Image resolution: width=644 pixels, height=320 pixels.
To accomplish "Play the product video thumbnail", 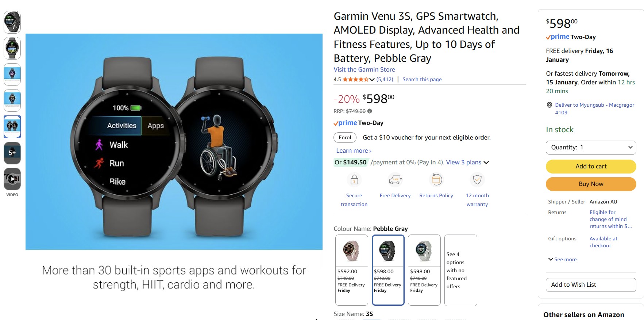I will (x=12, y=179).
